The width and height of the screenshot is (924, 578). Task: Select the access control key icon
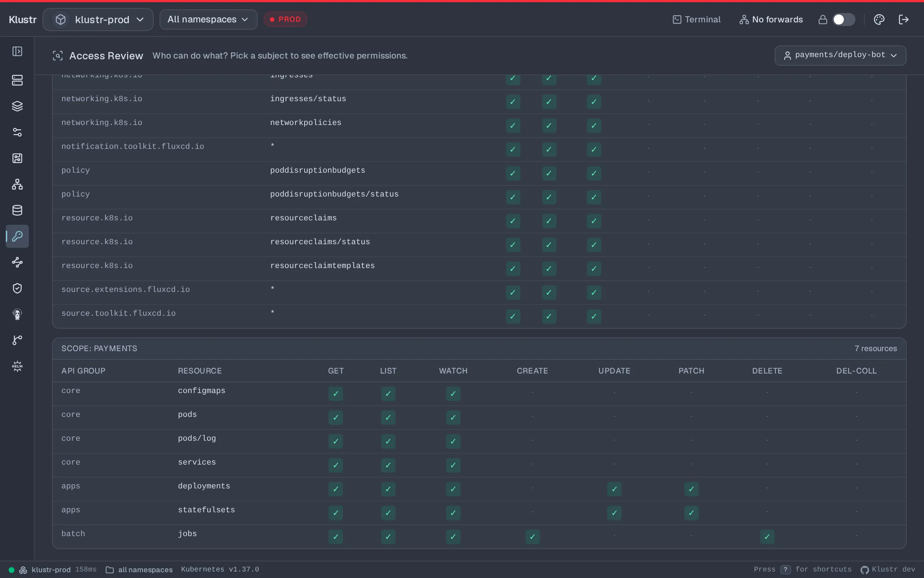point(17,236)
